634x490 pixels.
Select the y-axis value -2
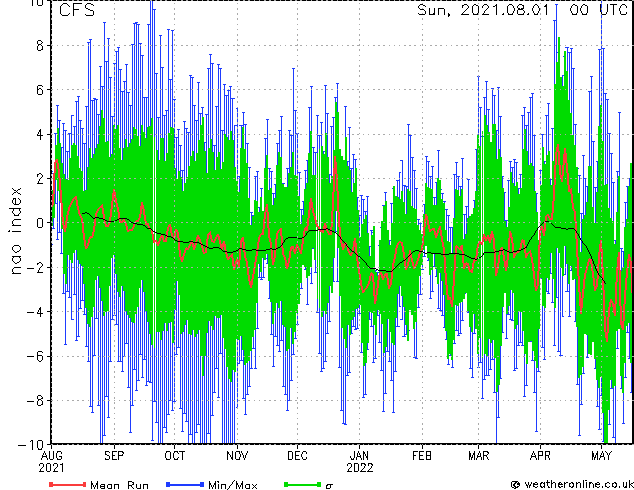(x=35, y=267)
